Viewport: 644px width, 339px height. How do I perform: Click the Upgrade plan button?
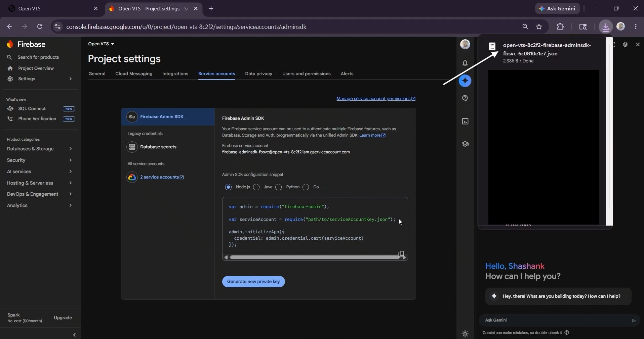click(x=63, y=318)
